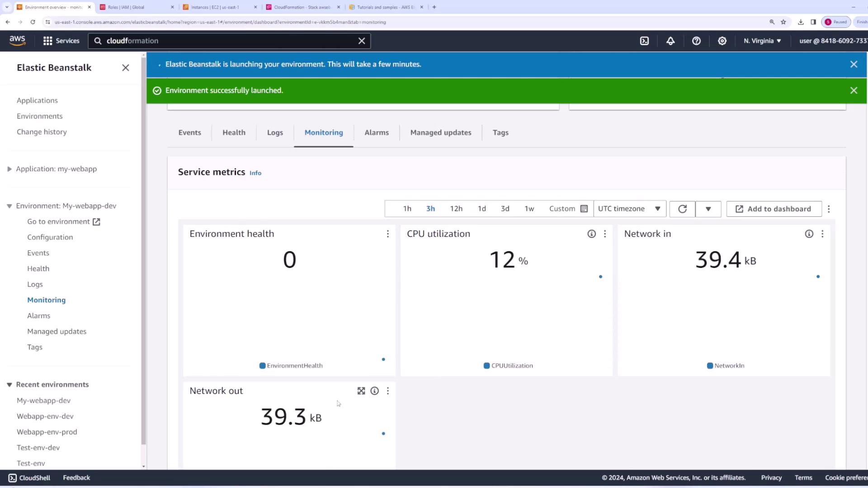Open CloudShell icon in top navigation bar

click(644, 41)
